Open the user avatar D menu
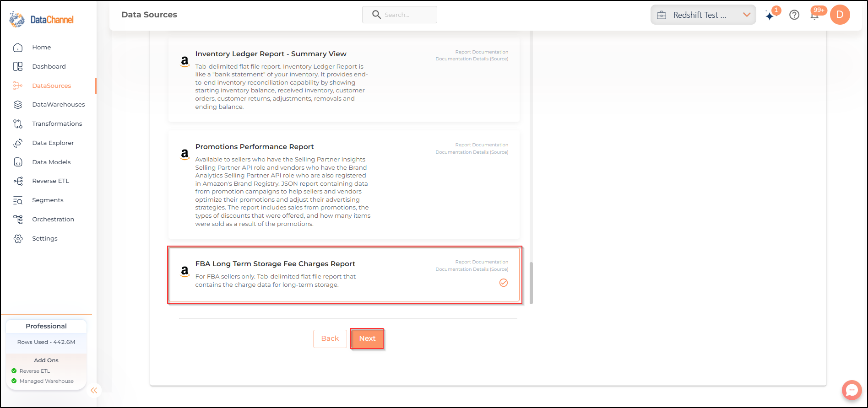The image size is (868, 408). pyautogui.click(x=840, y=15)
